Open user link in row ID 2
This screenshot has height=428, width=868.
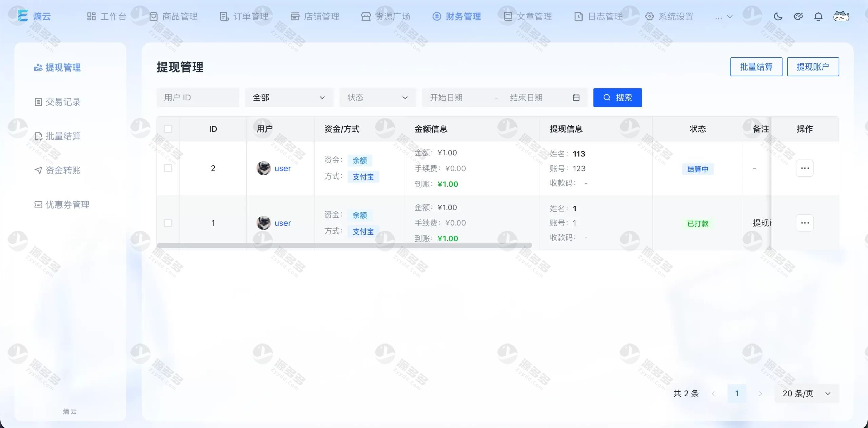pos(282,168)
